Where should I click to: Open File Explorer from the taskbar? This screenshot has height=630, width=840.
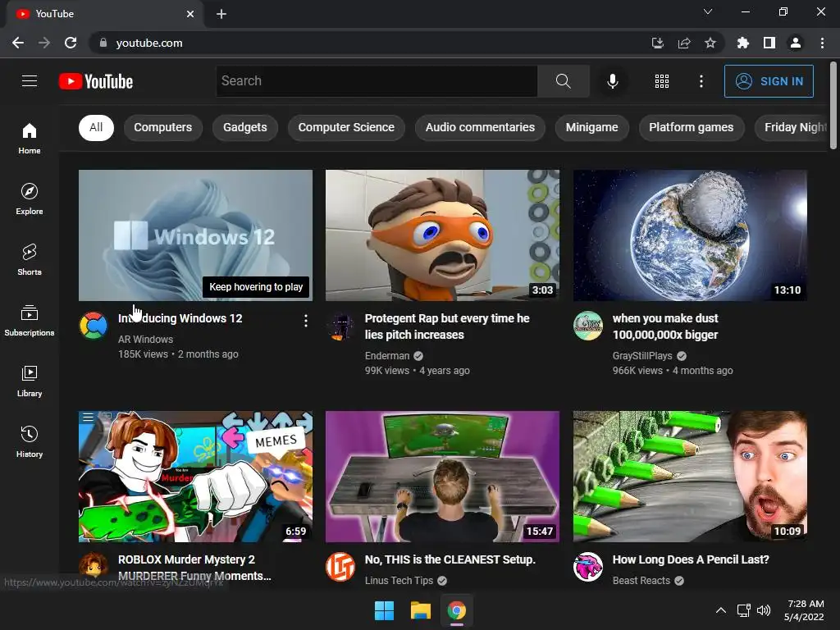coord(421,610)
